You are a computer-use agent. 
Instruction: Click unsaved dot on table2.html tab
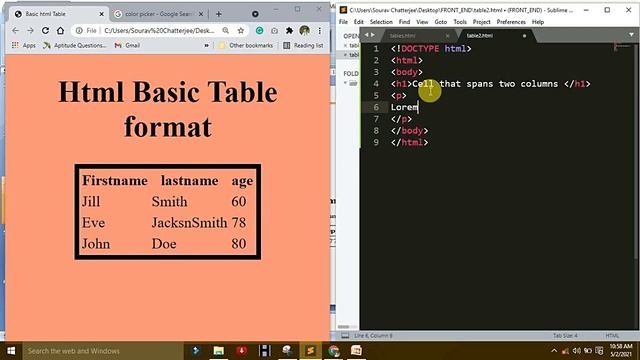[524, 36]
